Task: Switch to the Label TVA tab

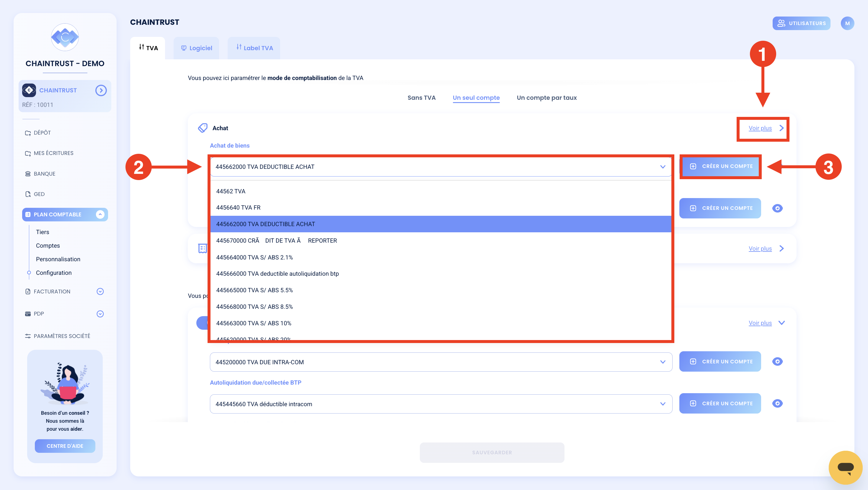Action: tap(254, 48)
